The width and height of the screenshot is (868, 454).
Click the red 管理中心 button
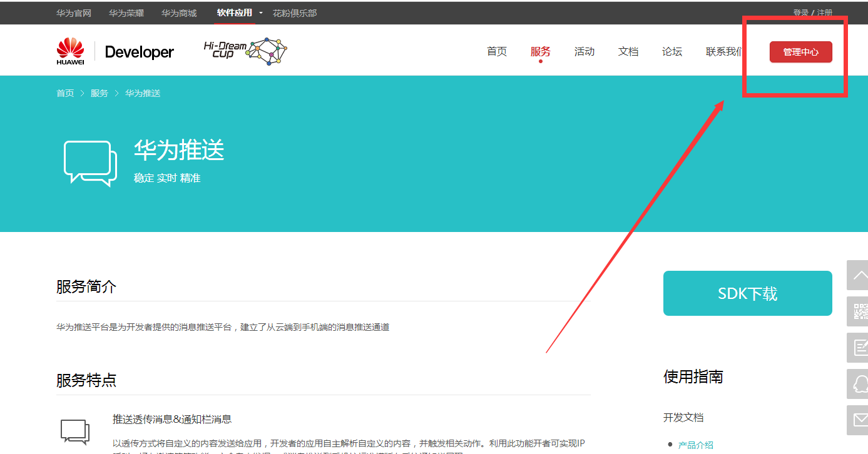(800, 53)
